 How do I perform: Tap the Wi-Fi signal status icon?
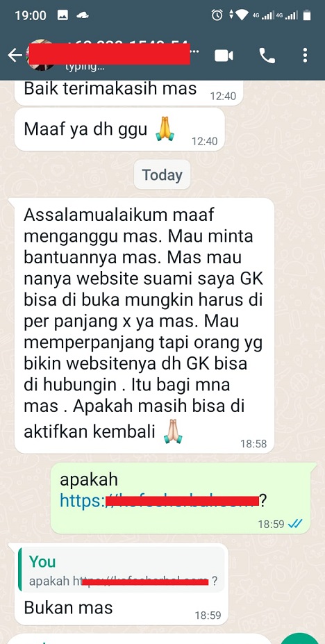(242, 15)
